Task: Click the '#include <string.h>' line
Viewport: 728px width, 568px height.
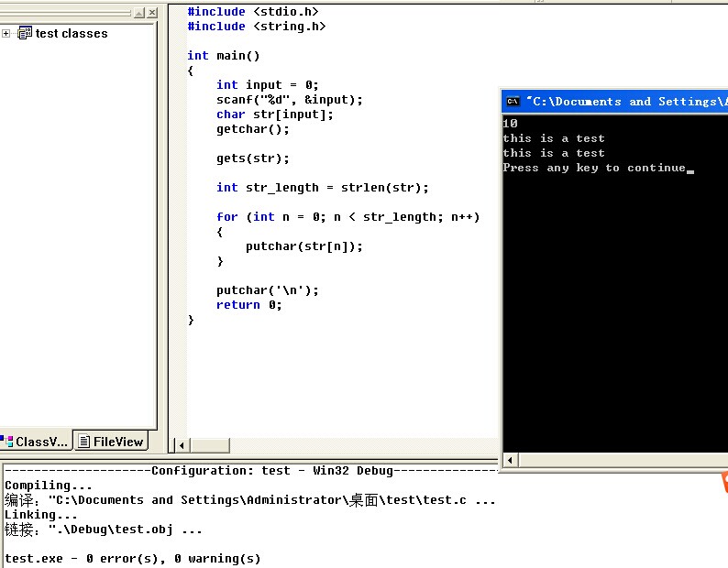Action: [x=257, y=27]
